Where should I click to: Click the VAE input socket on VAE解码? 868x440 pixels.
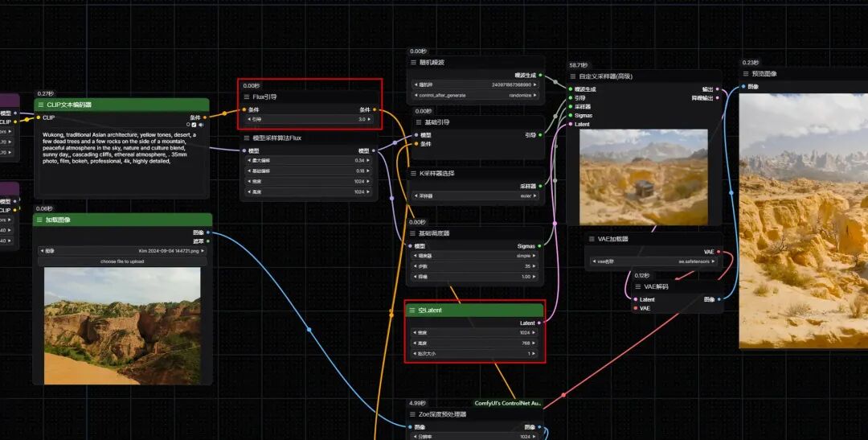(635, 308)
